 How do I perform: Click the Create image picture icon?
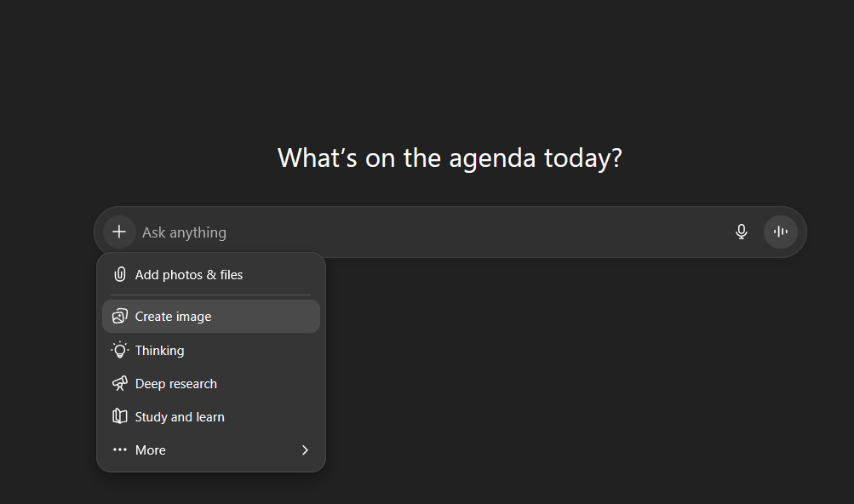click(x=120, y=317)
